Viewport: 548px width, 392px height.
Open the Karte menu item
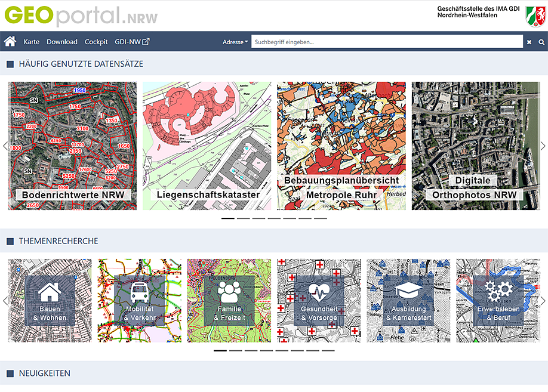[32, 42]
